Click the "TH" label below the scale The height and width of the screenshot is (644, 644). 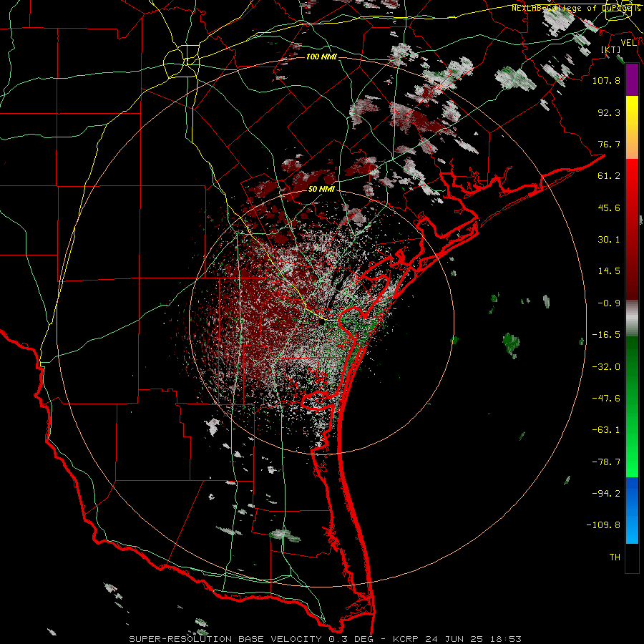click(x=615, y=557)
